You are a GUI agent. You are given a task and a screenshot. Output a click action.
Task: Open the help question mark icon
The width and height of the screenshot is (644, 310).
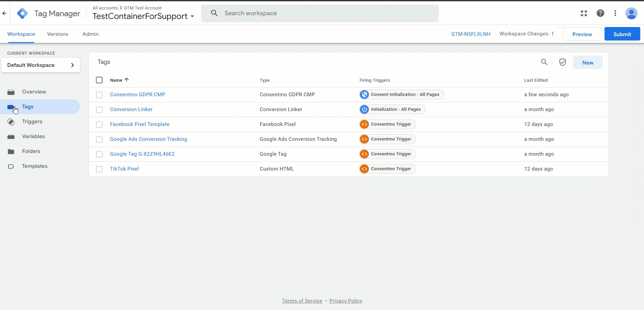pyautogui.click(x=600, y=13)
